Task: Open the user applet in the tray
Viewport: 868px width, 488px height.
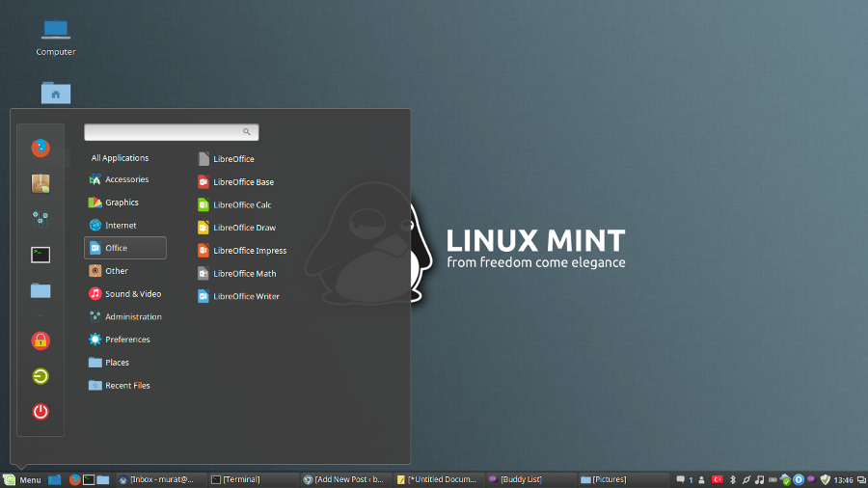Action: [x=701, y=479]
